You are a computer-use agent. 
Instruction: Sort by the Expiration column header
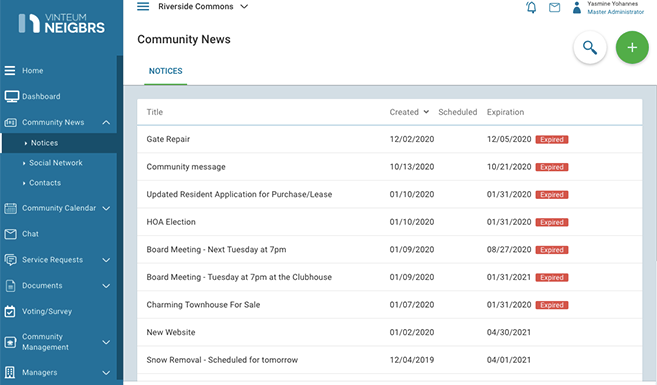pos(505,112)
